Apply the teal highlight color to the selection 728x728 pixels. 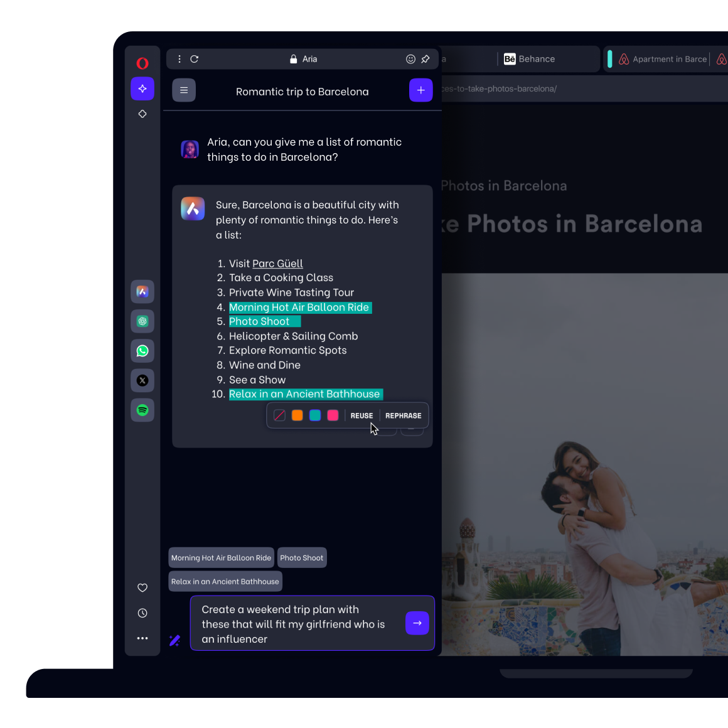tap(315, 415)
